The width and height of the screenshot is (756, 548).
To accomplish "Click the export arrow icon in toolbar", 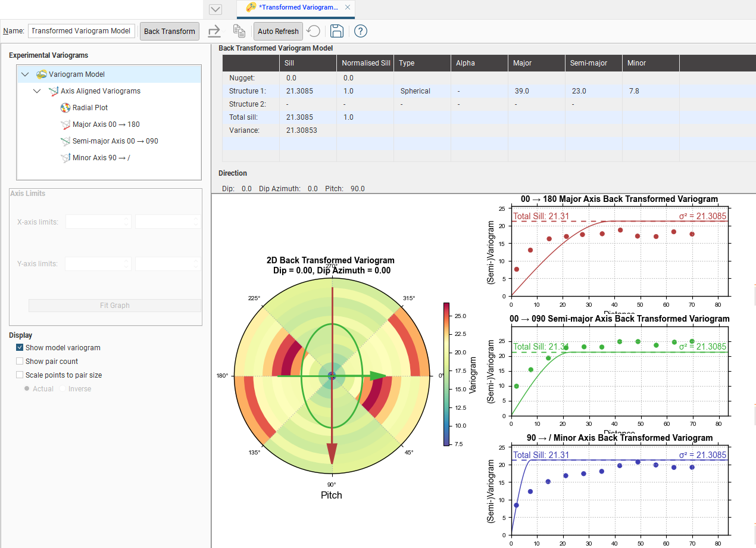I will 214,31.
